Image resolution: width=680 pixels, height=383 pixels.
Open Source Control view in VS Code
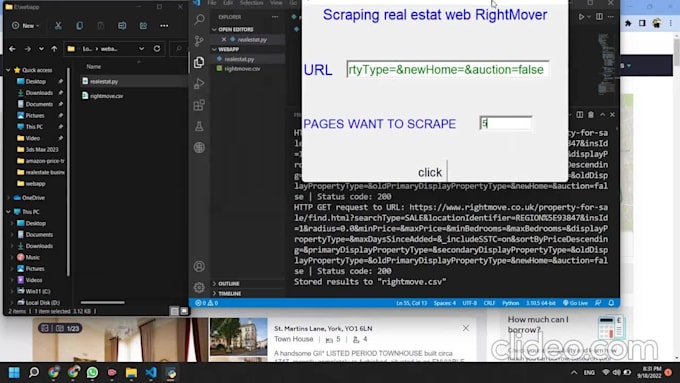coord(199,41)
